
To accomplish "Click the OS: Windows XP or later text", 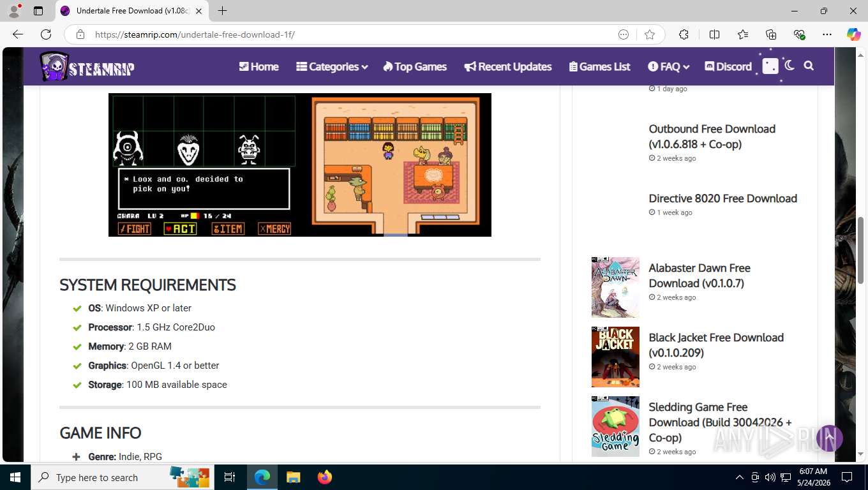I will click(140, 308).
